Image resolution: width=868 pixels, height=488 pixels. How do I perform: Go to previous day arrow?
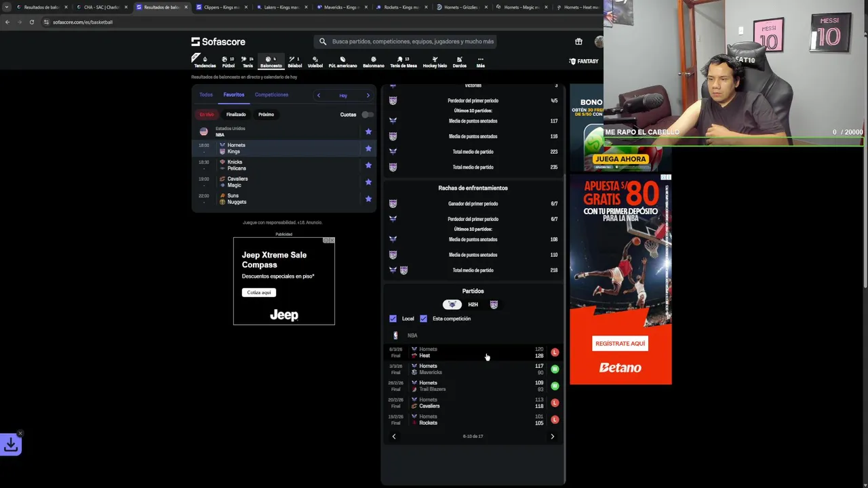pos(318,96)
